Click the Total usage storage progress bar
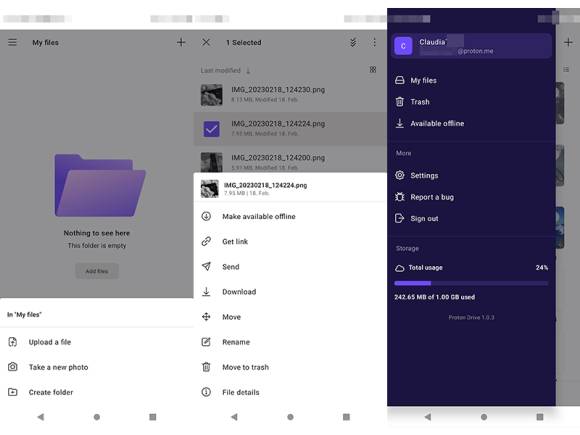The width and height of the screenshot is (580, 435). tap(471, 283)
